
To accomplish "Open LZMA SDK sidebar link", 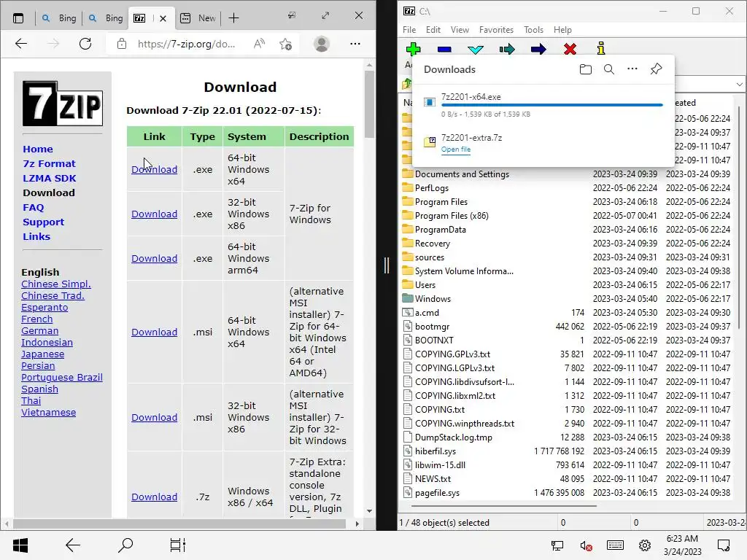I will 50,179.
